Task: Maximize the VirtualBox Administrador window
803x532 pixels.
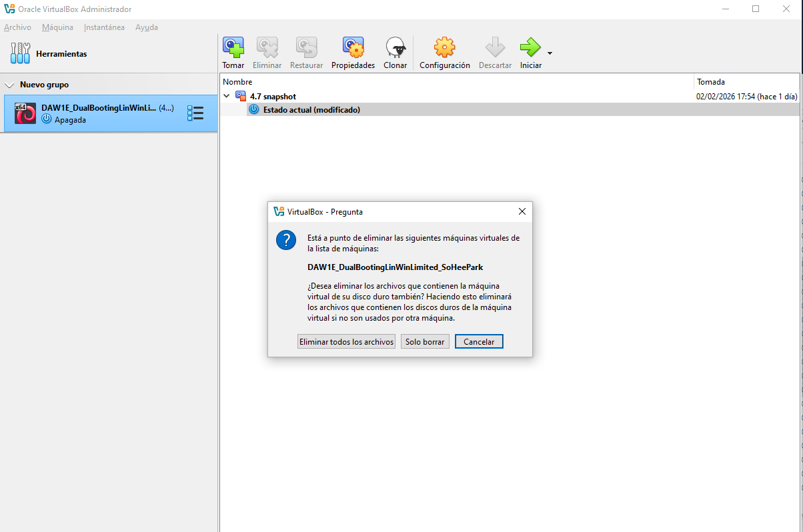Action: tap(756, 9)
